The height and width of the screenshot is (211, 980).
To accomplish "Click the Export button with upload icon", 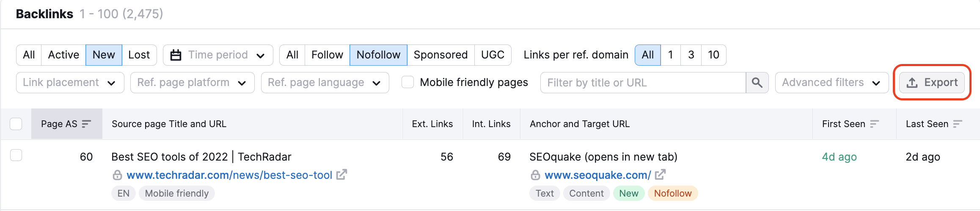I will pyautogui.click(x=932, y=83).
